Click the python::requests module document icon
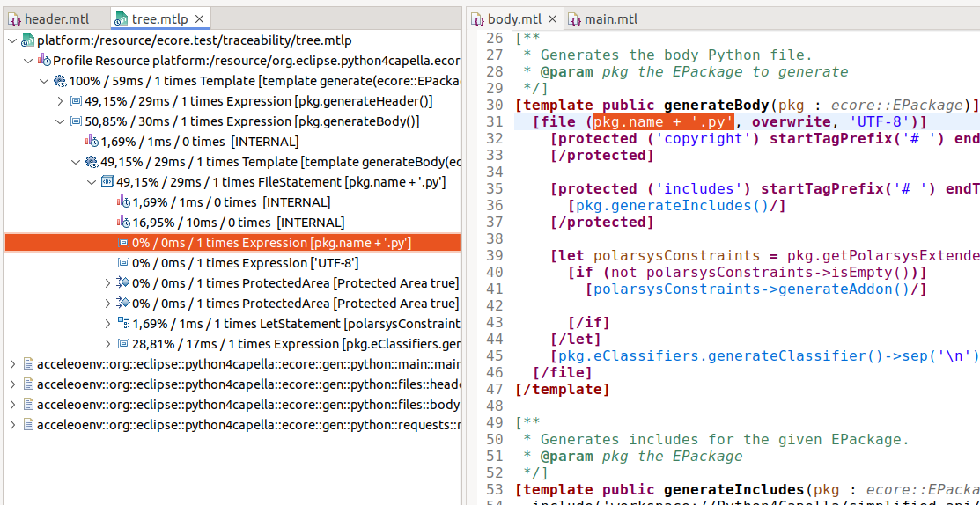This screenshot has width=980, height=505. [x=28, y=424]
